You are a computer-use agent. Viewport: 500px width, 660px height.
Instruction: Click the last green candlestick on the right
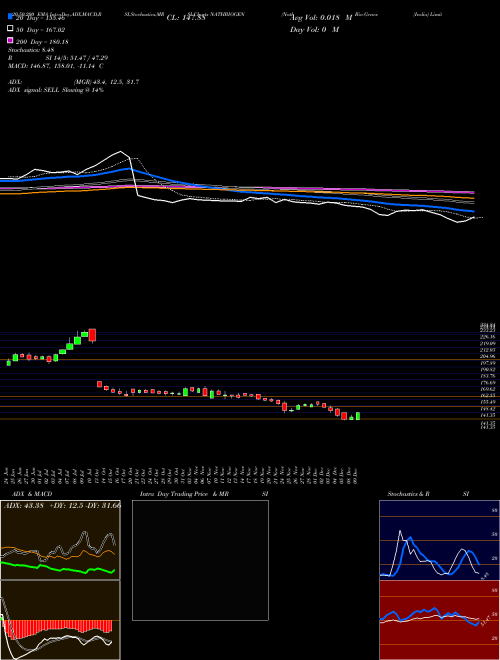pos(358,416)
